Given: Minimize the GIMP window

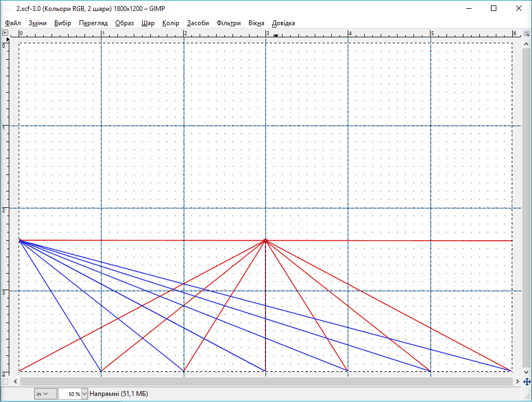Looking at the screenshot, I should 469,8.
